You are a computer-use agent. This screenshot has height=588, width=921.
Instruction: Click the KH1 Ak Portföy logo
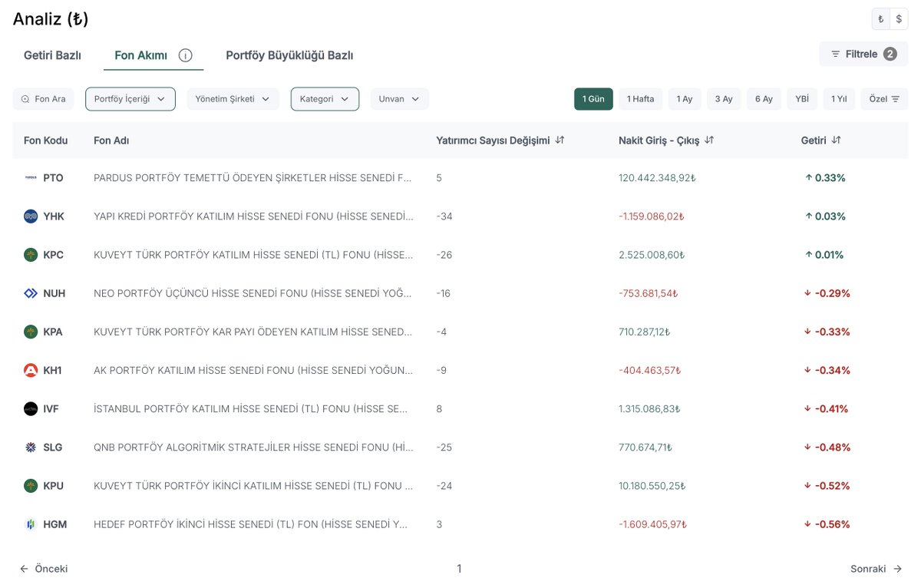31,370
